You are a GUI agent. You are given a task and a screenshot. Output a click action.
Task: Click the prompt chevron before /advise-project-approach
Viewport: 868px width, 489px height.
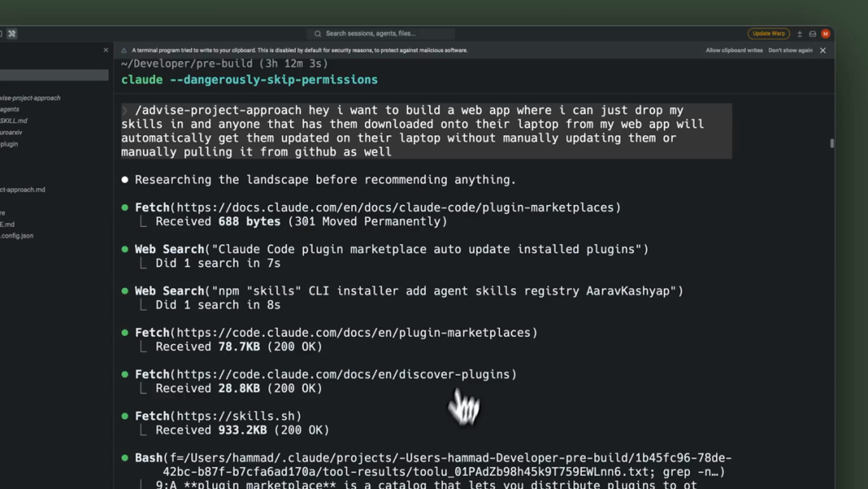pyautogui.click(x=125, y=110)
